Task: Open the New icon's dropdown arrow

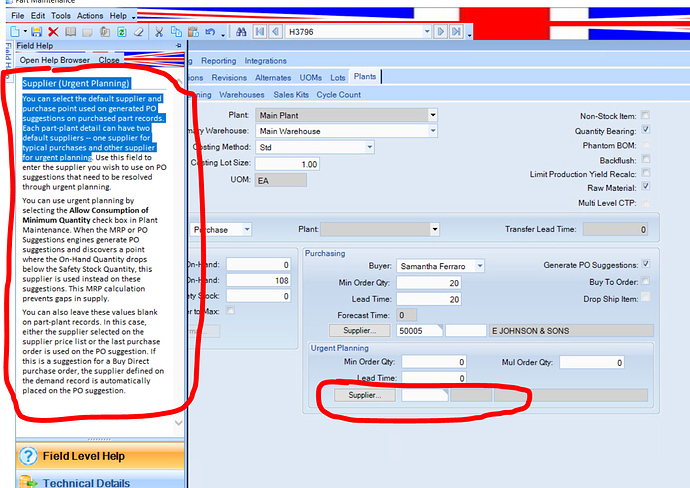Action: 25,32
